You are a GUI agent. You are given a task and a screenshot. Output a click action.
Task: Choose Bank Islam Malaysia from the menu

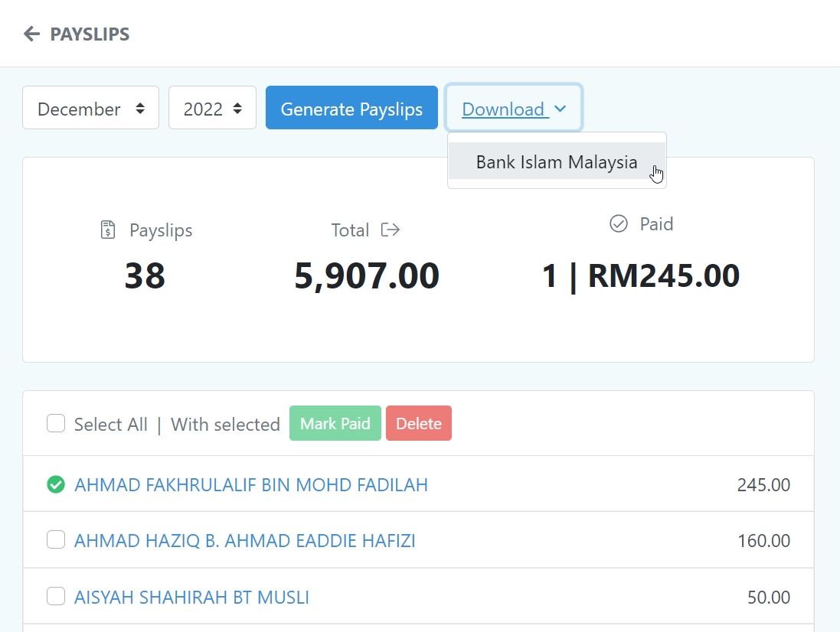tap(557, 161)
